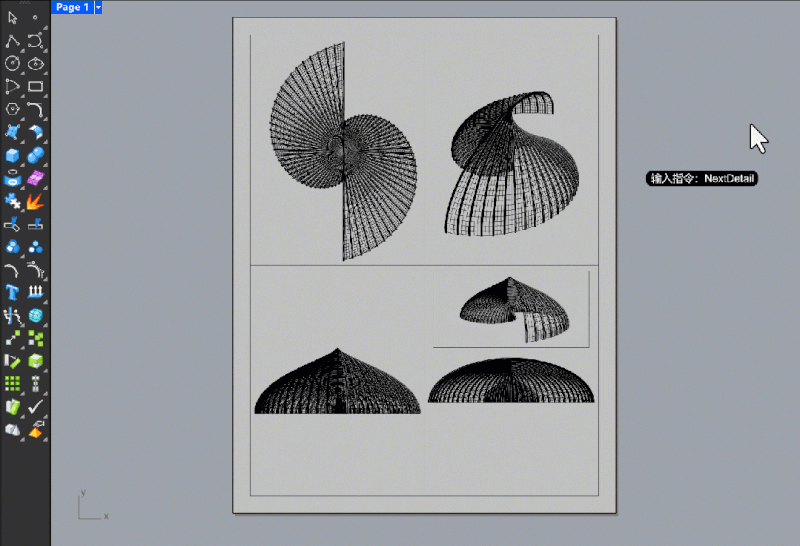Click the orange Explode icon
Image resolution: width=800 pixels, height=546 pixels.
click(x=36, y=201)
